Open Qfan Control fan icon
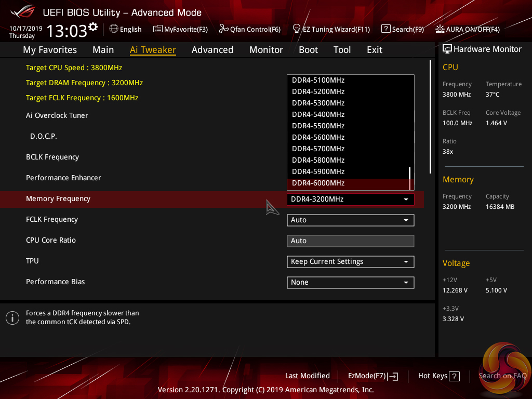 (223, 29)
